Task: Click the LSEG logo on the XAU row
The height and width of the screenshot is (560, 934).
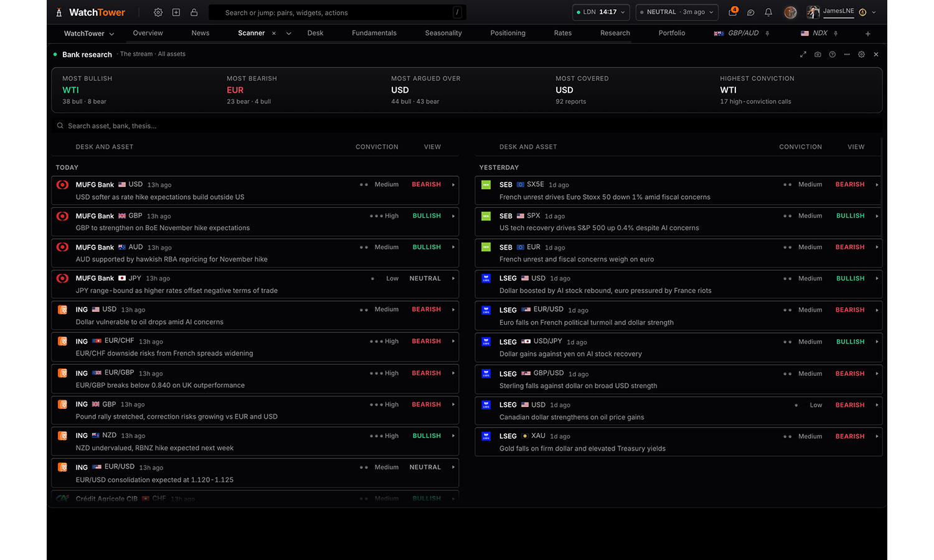Action: 486,436
